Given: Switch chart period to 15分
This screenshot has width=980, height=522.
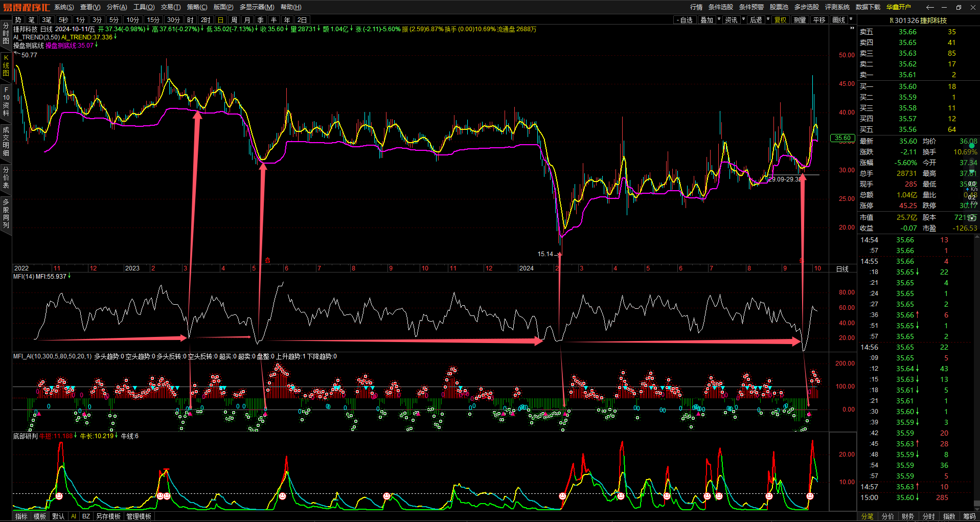Looking at the screenshot, I should pos(153,20).
